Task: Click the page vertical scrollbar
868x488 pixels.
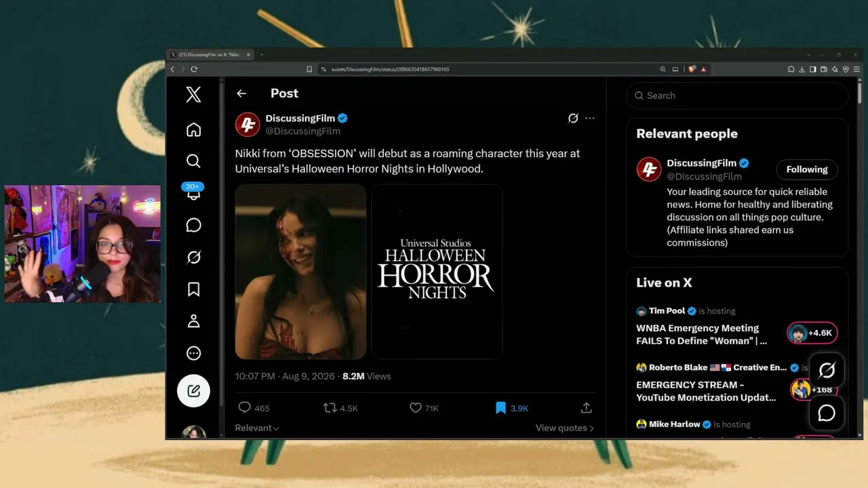Action: pyautogui.click(x=860, y=92)
